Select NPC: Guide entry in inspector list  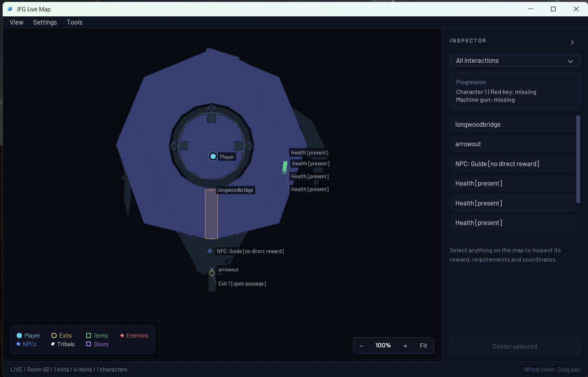click(x=513, y=164)
